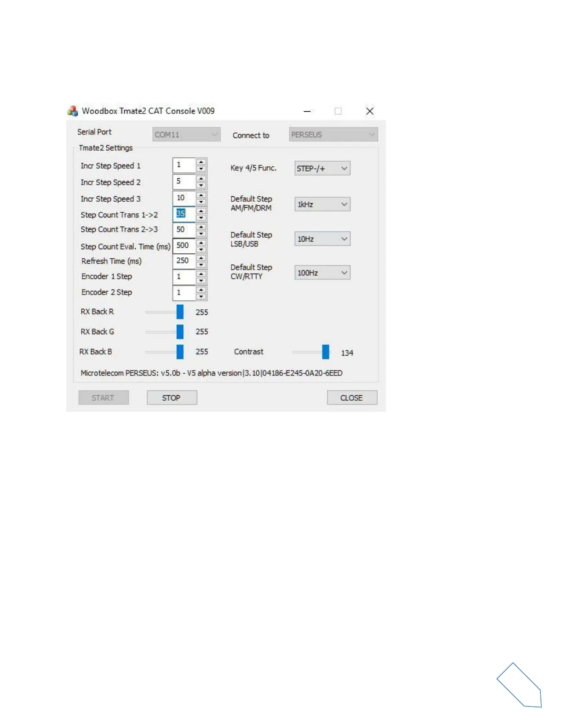The height and width of the screenshot is (728, 563).
Task: Click the Step Count Trans 2->3 field
Action: click(x=184, y=229)
